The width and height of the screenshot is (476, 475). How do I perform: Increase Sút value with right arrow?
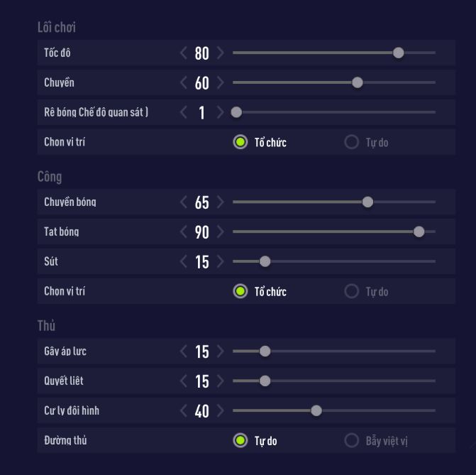click(220, 262)
